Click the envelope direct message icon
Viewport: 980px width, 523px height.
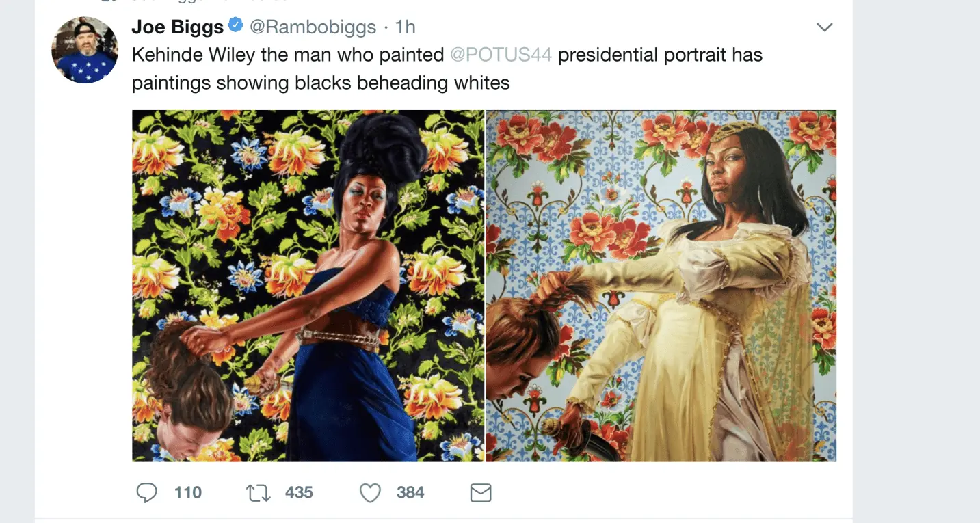pos(481,493)
